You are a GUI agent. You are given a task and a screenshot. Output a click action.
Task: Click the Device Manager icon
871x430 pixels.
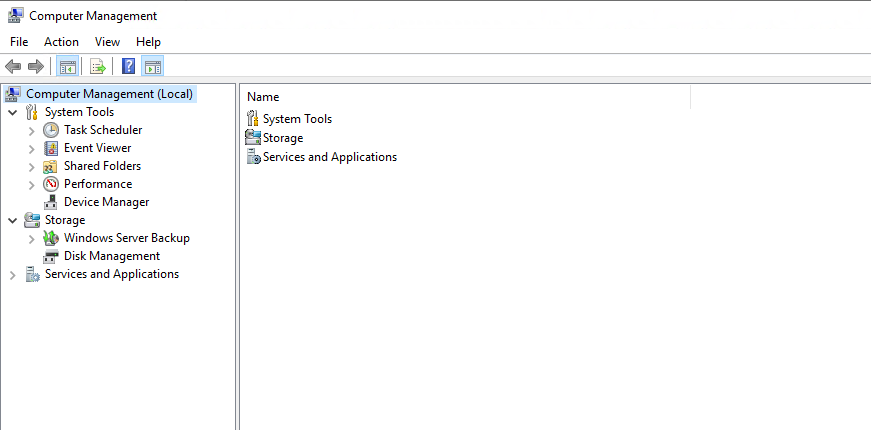(51, 202)
